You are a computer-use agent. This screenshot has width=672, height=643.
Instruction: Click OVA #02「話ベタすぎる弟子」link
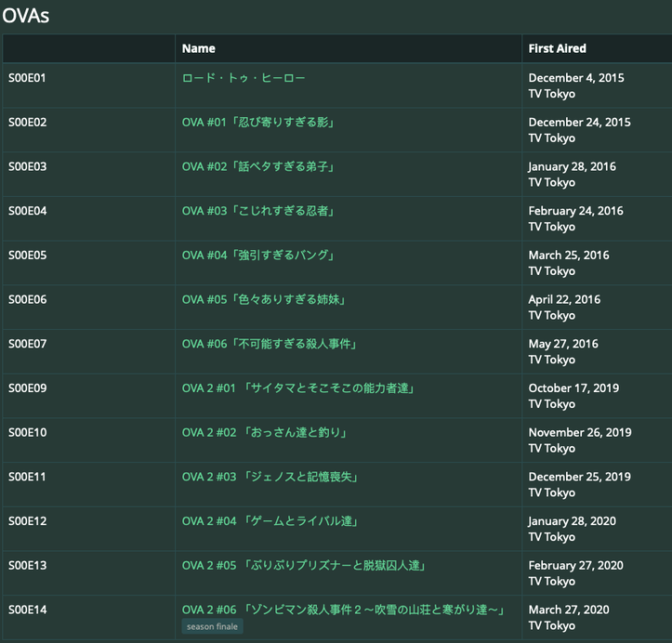(258, 167)
